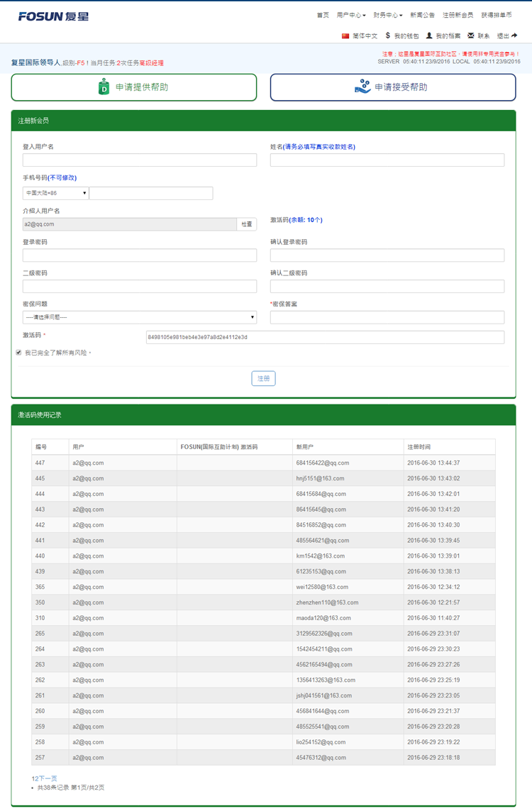This screenshot has width=532, height=811.
Task: Open the 中国大陆+86 country code dropdown
Action: [x=56, y=193]
